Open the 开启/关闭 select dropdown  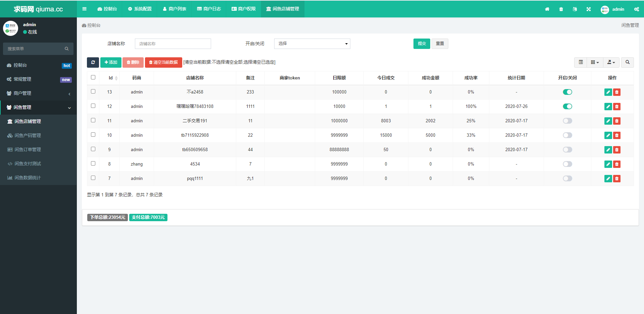click(x=312, y=44)
